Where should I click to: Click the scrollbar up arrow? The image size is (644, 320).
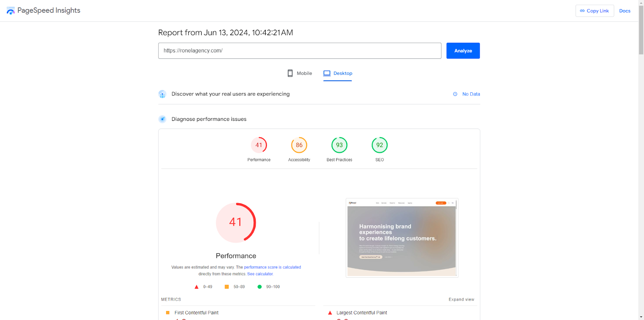(x=641, y=3)
